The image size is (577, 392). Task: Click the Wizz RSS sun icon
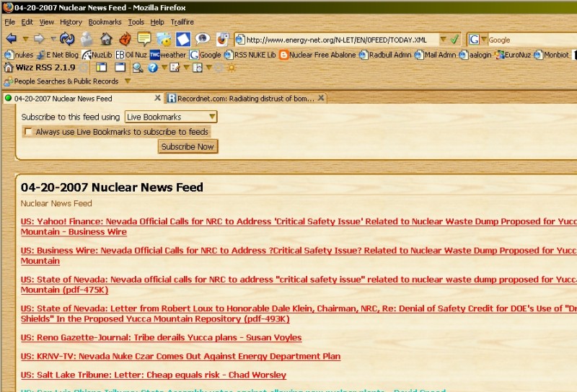(x=232, y=68)
